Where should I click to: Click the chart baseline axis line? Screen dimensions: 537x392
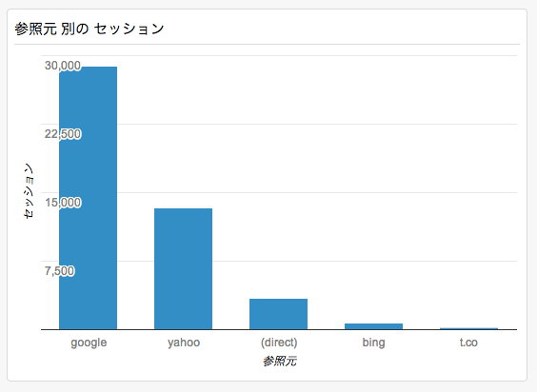click(x=279, y=330)
